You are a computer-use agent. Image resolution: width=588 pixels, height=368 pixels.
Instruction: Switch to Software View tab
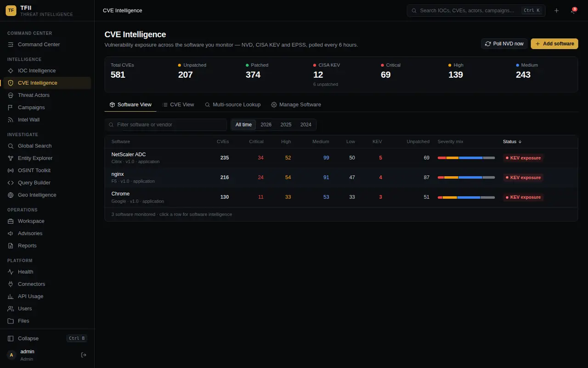click(130, 105)
